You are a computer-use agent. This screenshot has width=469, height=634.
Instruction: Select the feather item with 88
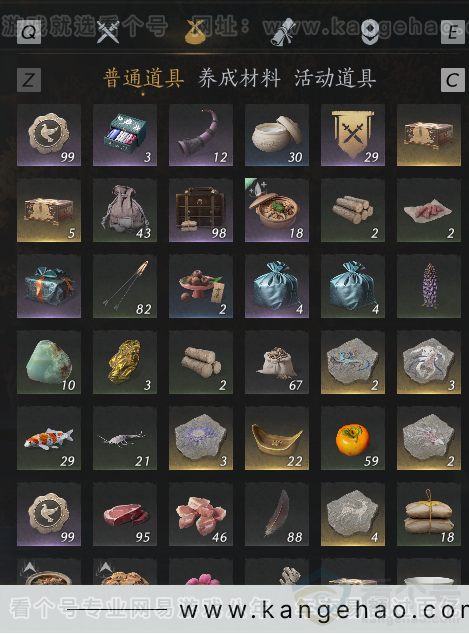(277, 514)
